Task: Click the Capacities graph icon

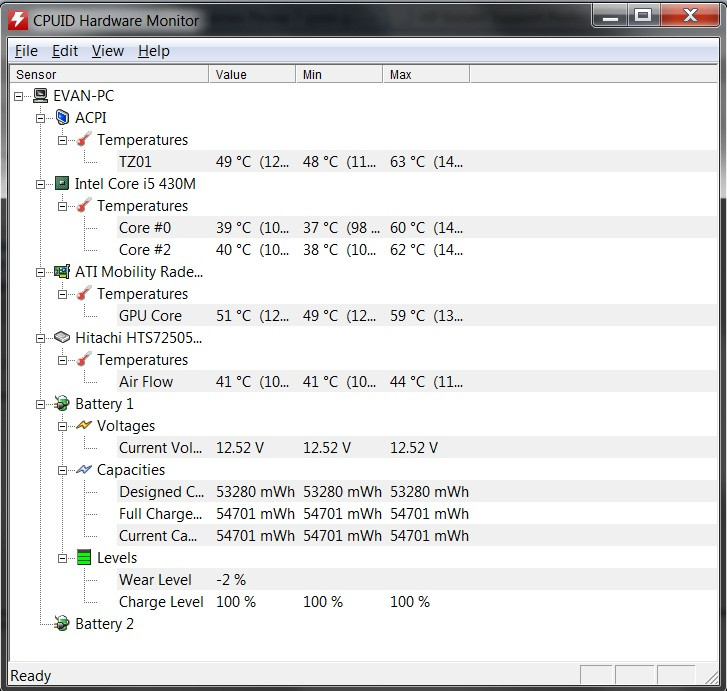Action: coord(84,469)
